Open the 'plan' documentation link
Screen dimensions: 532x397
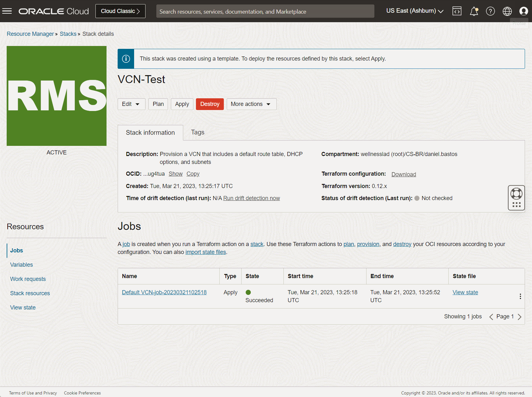(x=349, y=244)
